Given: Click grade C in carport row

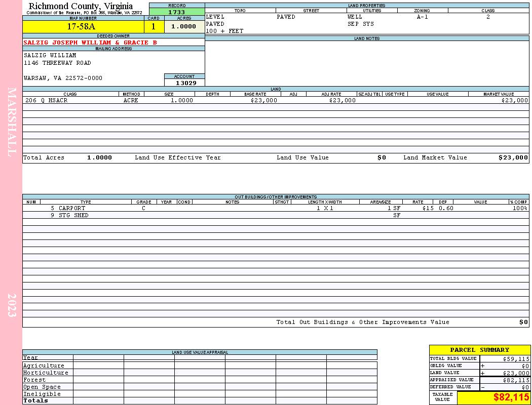Looking at the screenshot, I should click(x=143, y=208).
